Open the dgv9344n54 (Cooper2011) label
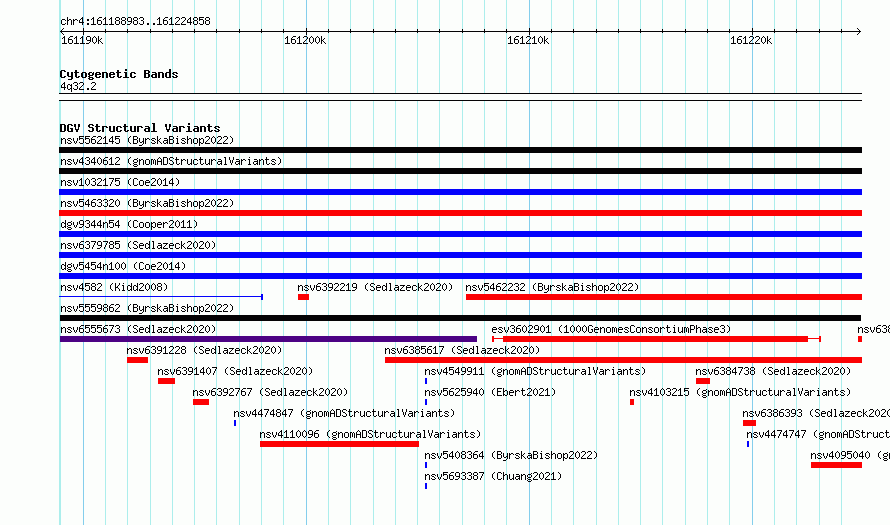 pos(129,224)
